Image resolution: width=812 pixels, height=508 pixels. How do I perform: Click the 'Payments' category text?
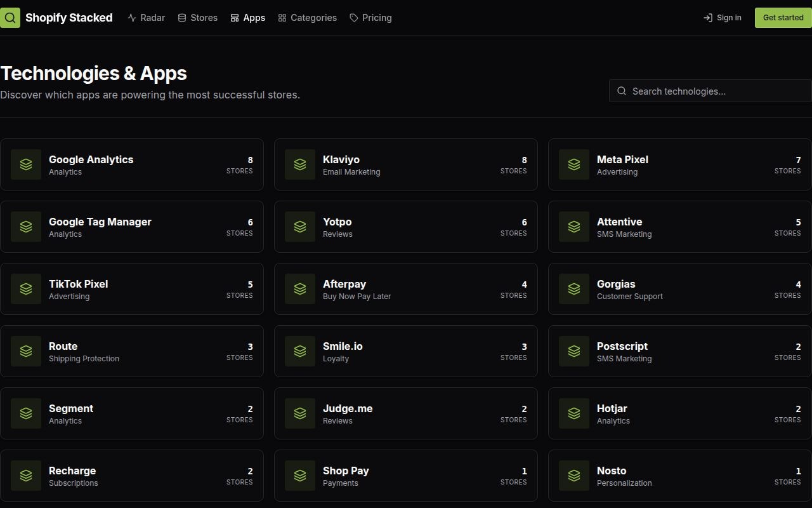tap(341, 483)
